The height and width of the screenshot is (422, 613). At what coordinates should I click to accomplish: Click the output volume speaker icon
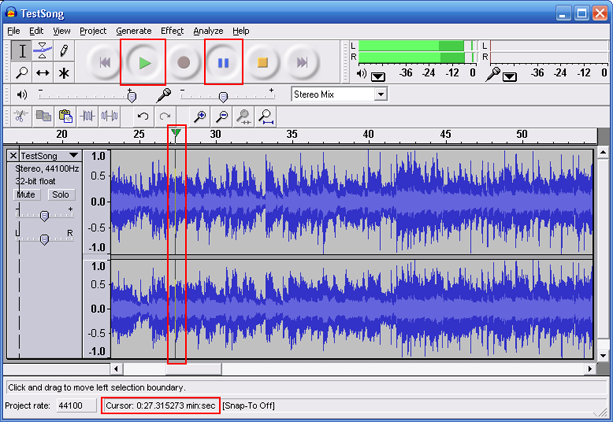click(22, 94)
